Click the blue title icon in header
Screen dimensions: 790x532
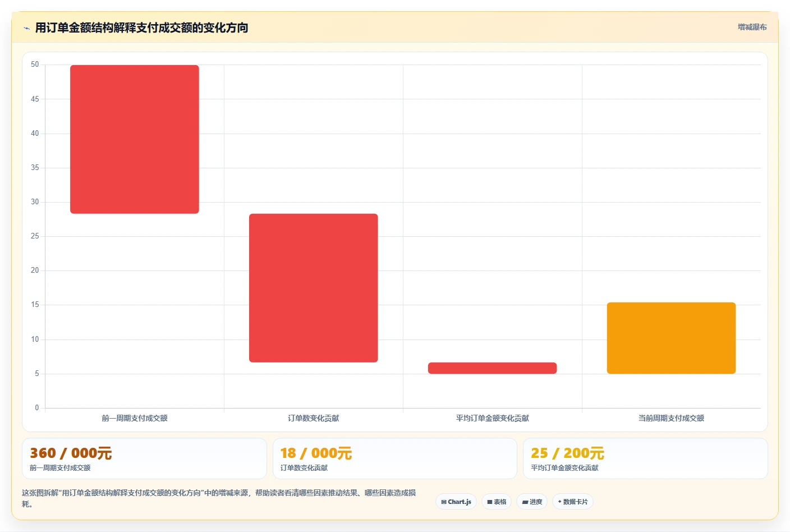26,28
